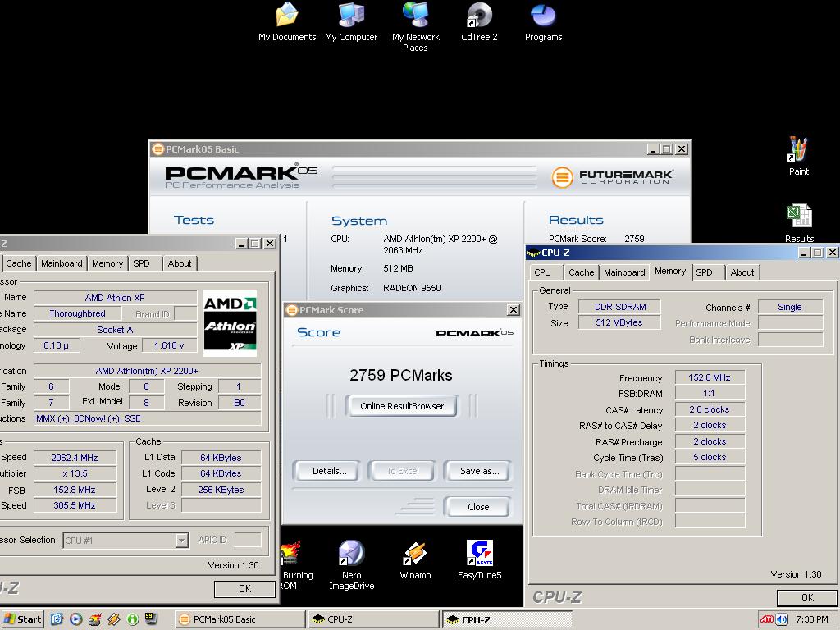The width and height of the screenshot is (840, 630).
Task: Click the DDR-SDRAM type field
Action: pyautogui.click(x=620, y=307)
